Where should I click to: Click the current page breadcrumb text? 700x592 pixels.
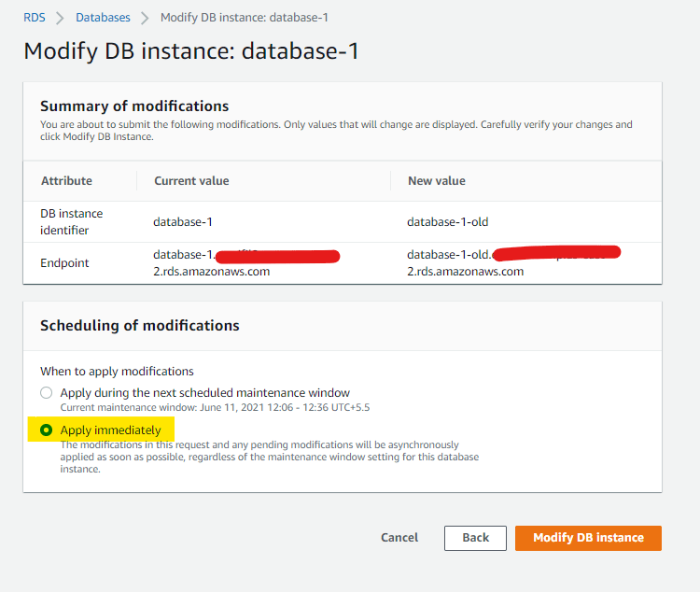[x=244, y=18]
